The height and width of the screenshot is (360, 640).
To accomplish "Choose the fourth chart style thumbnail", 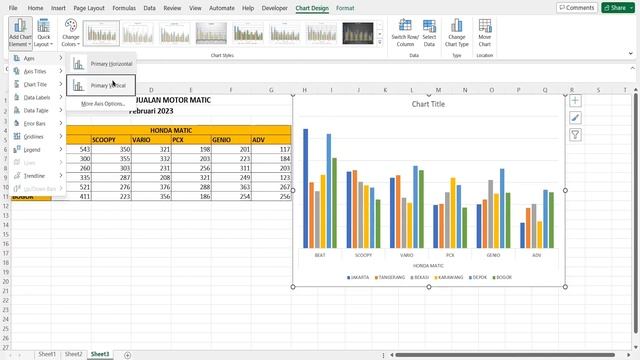I will [211, 33].
